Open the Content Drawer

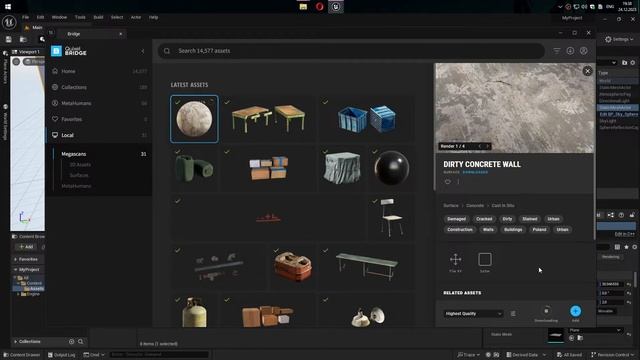tap(21, 355)
